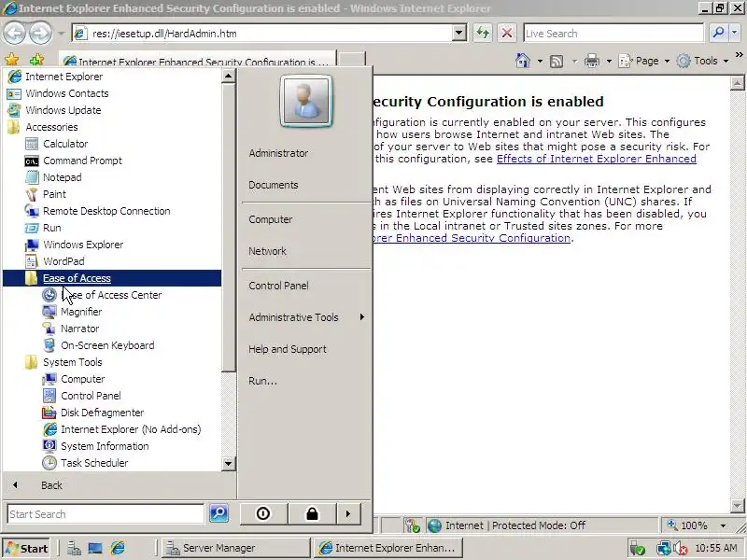This screenshot has width=747, height=560.
Task: Click Show Desktop quick launch icon
Action: click(95, 548)
